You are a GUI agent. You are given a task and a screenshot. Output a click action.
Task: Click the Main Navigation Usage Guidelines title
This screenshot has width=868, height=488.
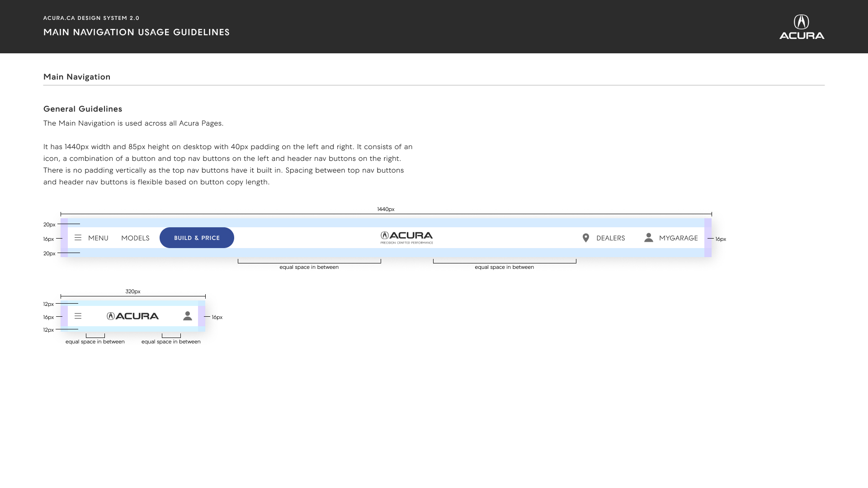(137, 32)
